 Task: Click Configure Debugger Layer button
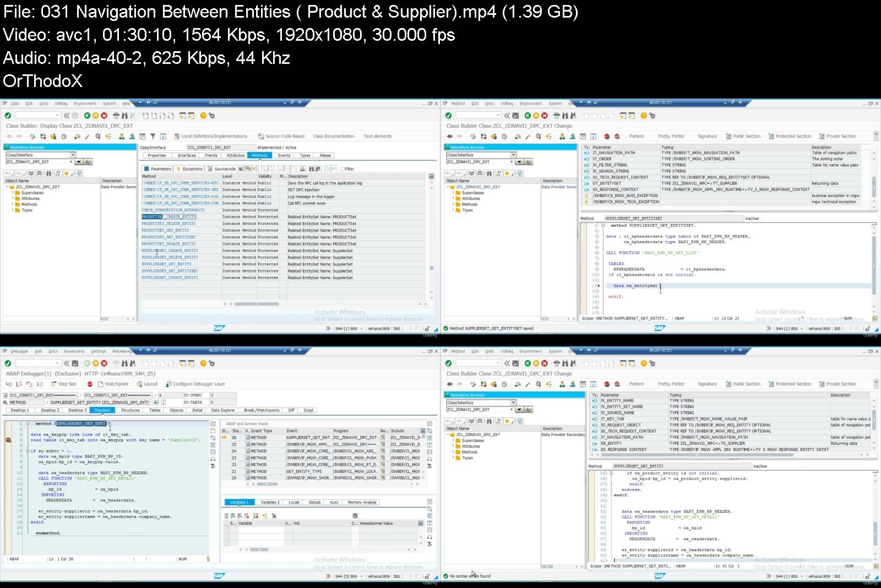(x=195, y=384)
